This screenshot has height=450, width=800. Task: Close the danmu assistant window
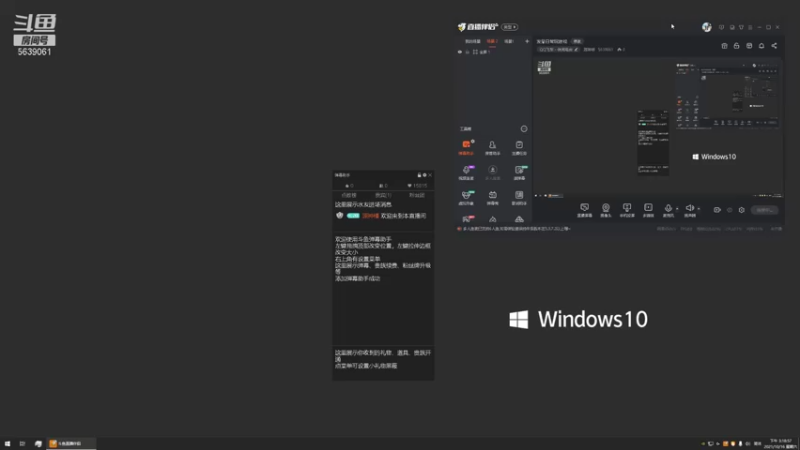[x=430, y=175]
